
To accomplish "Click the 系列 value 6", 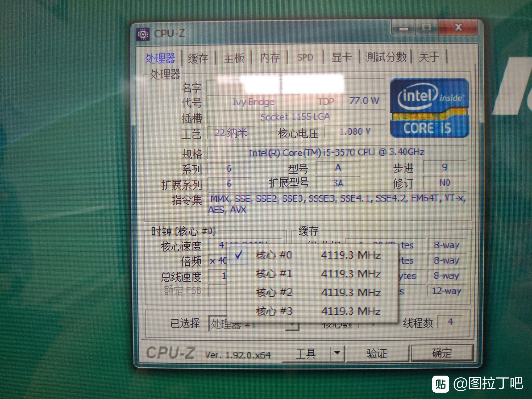I will click(229, 168).
